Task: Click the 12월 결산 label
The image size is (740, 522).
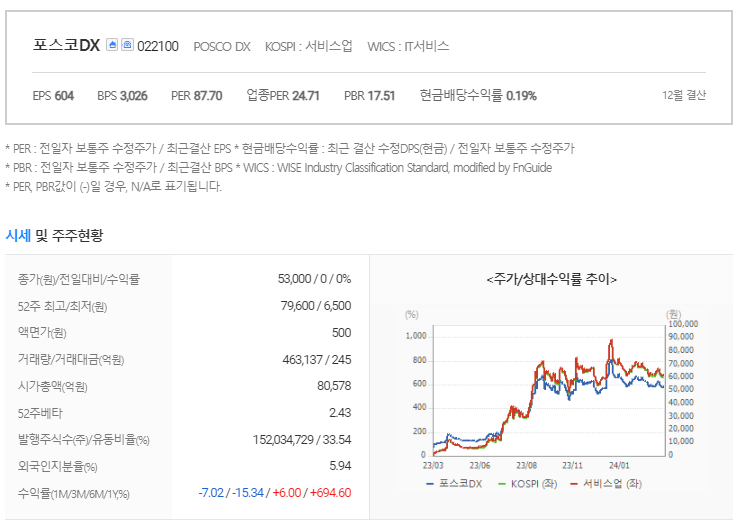Action: point(684,95)
